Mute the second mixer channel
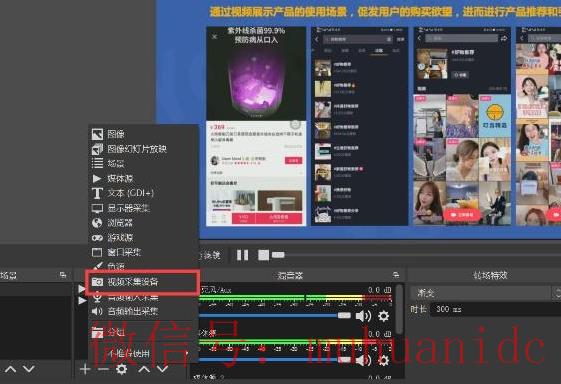Viewport: 561px width, 384px height. pos(363,360)
